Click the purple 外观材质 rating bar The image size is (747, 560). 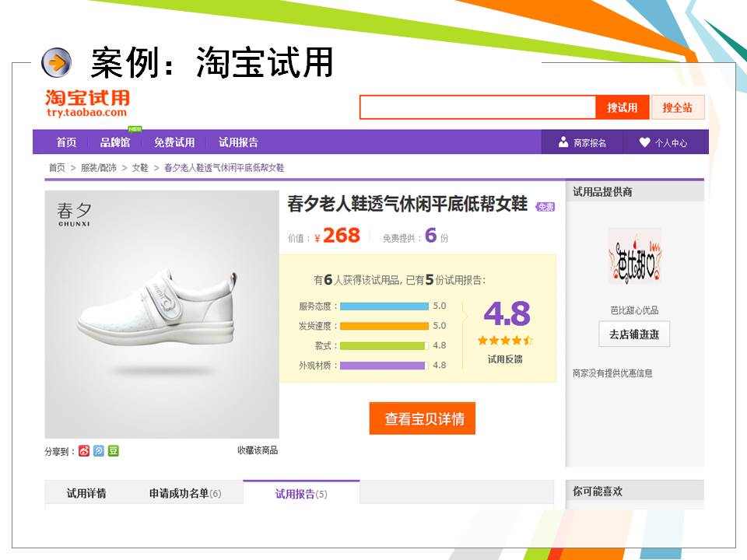tap(384, 366)
